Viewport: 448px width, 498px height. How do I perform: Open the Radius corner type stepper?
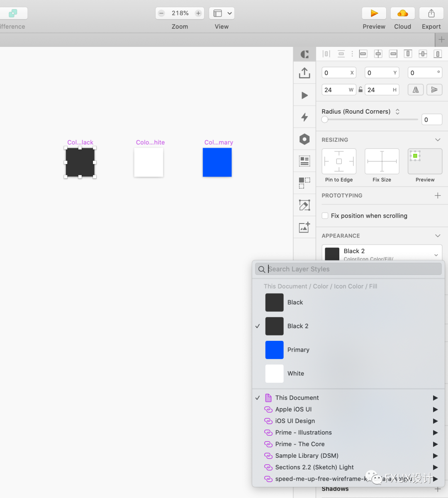point(397,112)
